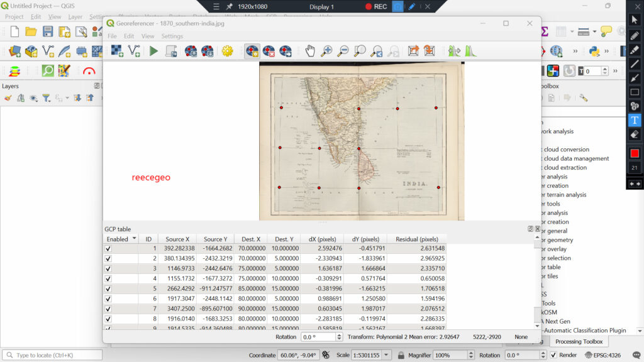Open QGIS Layer menu
This screenshot has width=644, height=362.
75,17
